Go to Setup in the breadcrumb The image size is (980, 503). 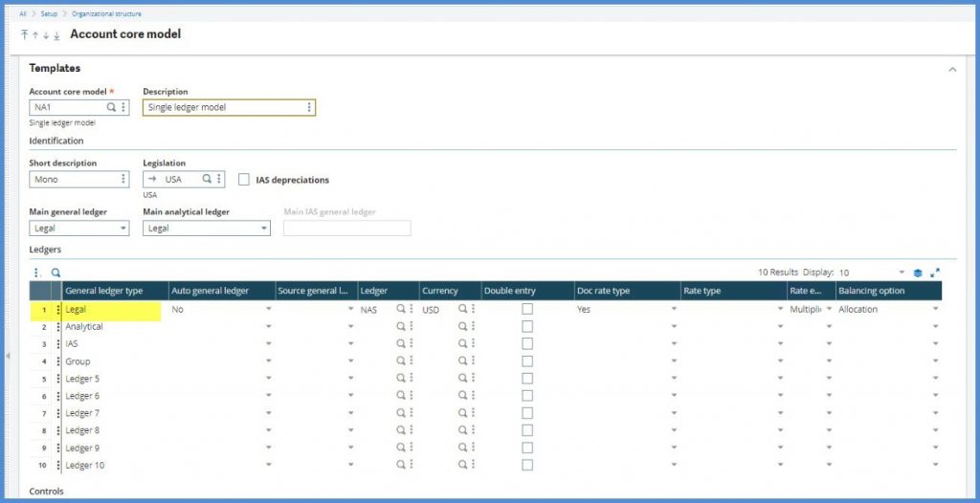pos(49,13)
